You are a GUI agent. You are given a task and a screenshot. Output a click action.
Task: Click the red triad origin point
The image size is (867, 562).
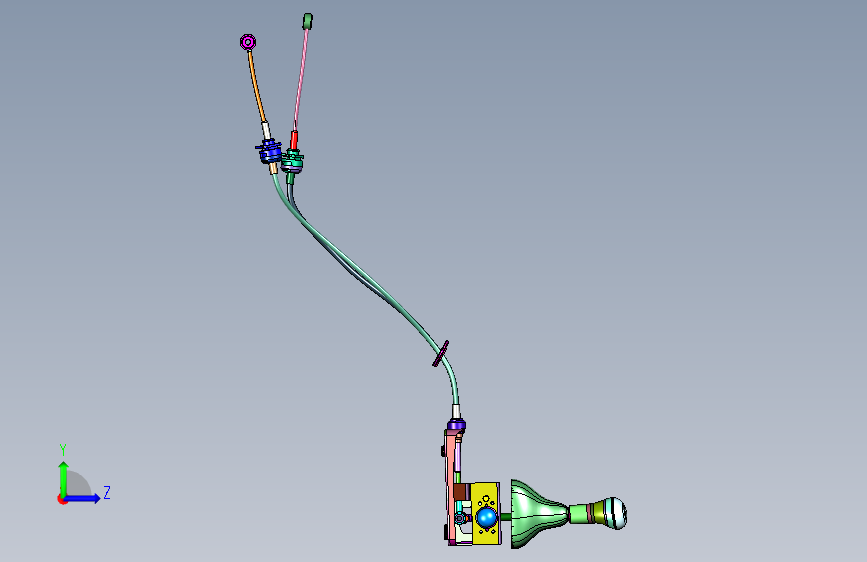tap(62, 499)
